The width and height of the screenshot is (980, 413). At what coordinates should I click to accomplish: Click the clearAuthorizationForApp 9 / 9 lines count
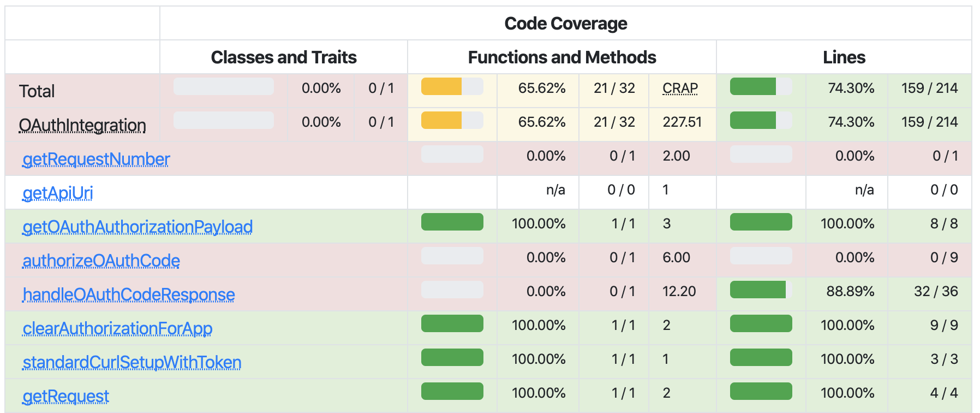click(944, 325)
